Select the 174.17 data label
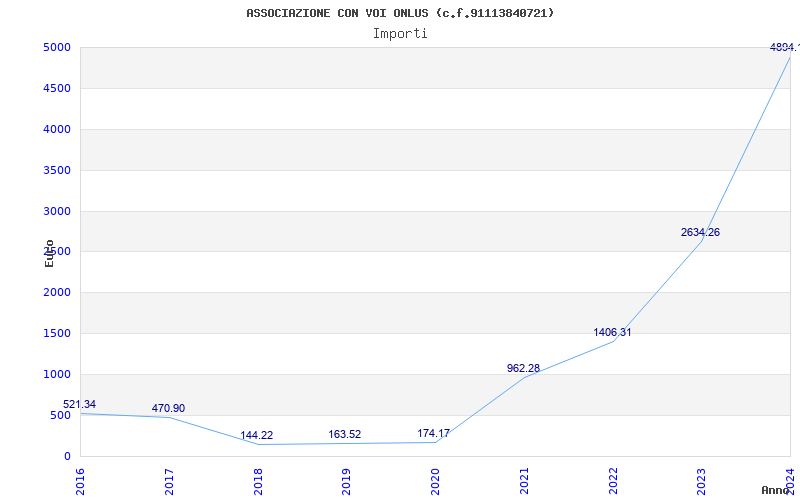The image size is (800, 500). 433,433
